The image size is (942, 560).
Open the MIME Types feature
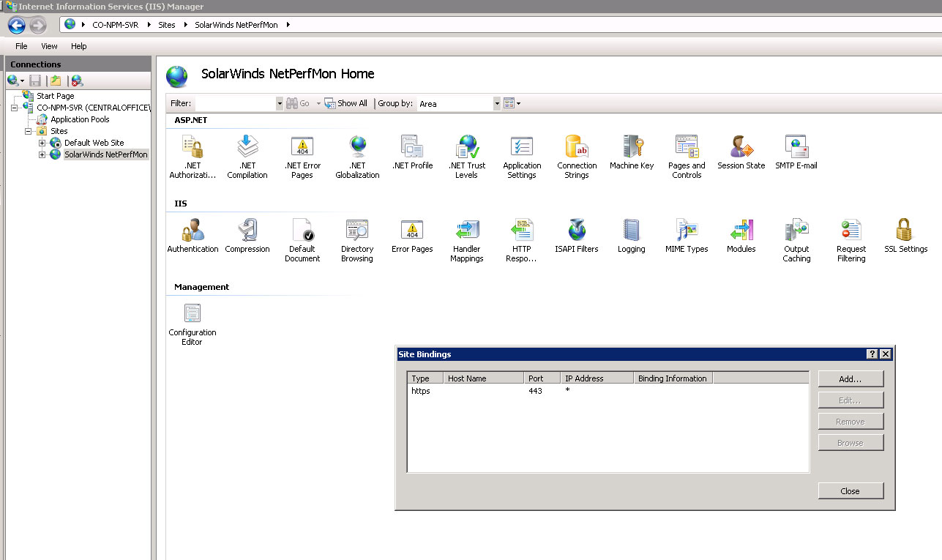(687, 231)
